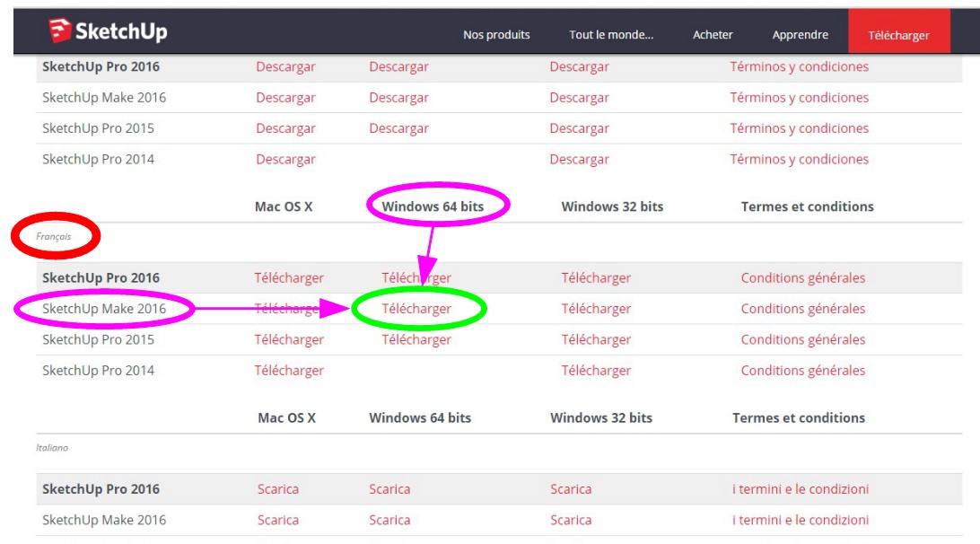The height and width of the screenshot is (544, 980).
Task: Select the SketchUp Make 2016 row name under Français
Action: pyautogui.click(x=104, y=309)
